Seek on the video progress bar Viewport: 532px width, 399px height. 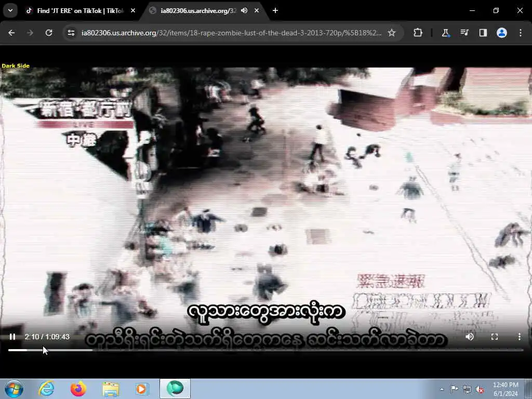[x=266, y=350]
